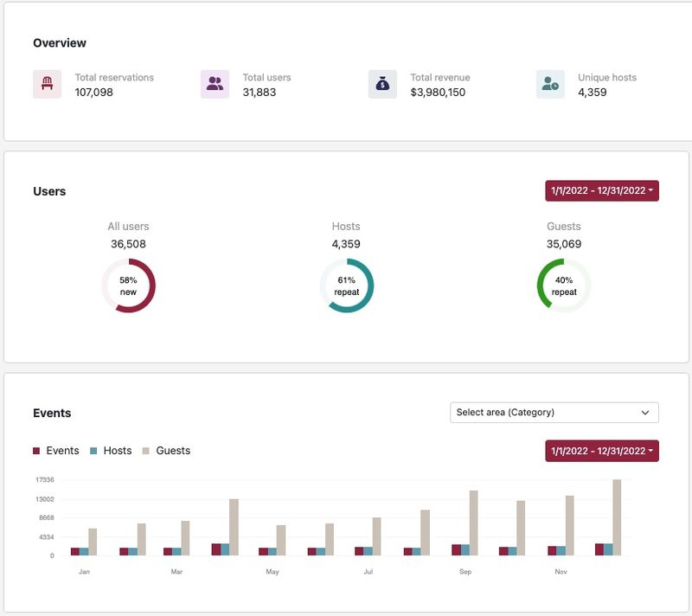Click the tallest Guests bar in December
This screenshot has width=692, height=616.
pos(617,517)
